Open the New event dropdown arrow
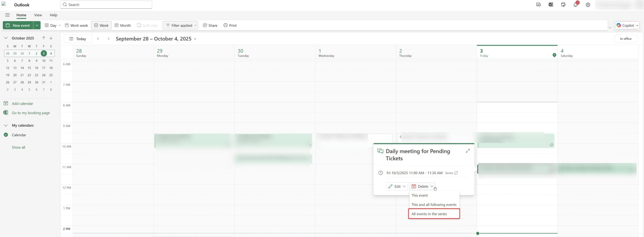Screen dimensions: 644x237 pyautogui.click(x=37, y=25)
